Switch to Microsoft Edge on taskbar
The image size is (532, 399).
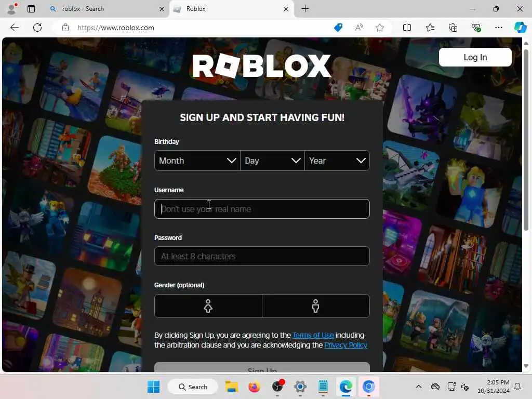[346, 387]
